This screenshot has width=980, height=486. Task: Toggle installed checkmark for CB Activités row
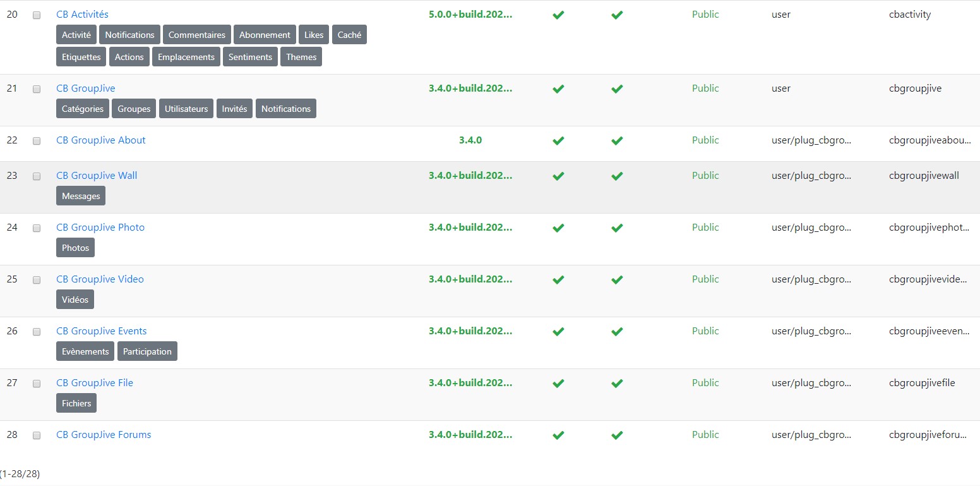click(x=558, y=15)
